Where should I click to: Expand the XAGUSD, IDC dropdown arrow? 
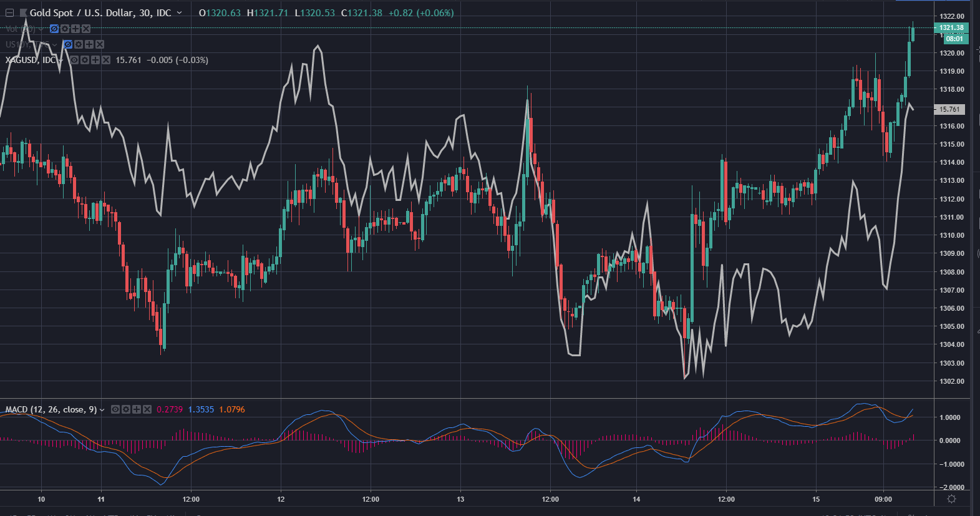61,61
